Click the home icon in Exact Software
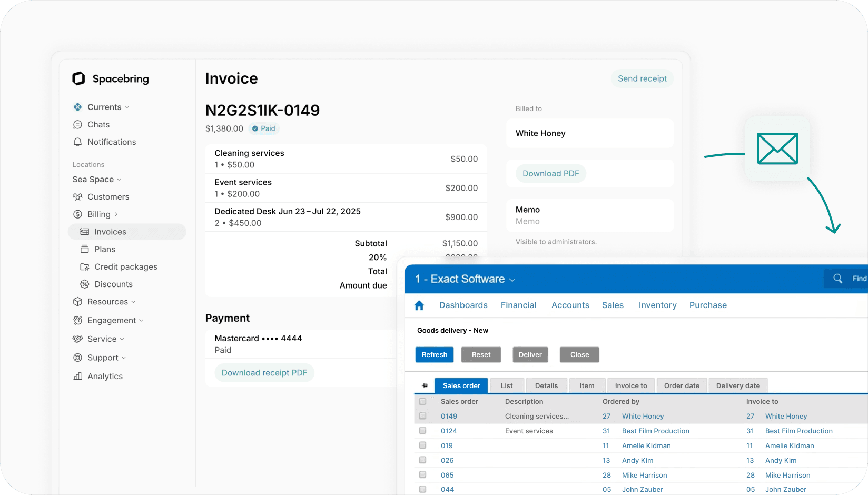Viewport: 868px width, 495px height. 419,305
